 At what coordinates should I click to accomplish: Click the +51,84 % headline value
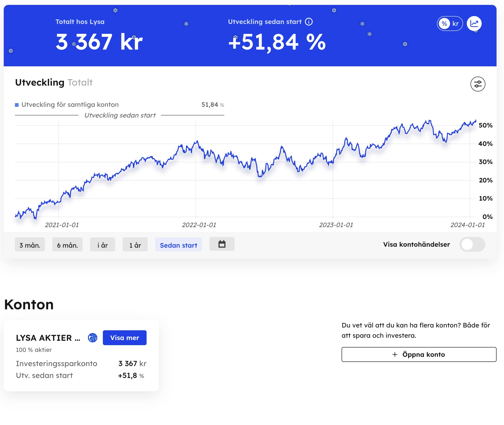(x=277, y=42)
